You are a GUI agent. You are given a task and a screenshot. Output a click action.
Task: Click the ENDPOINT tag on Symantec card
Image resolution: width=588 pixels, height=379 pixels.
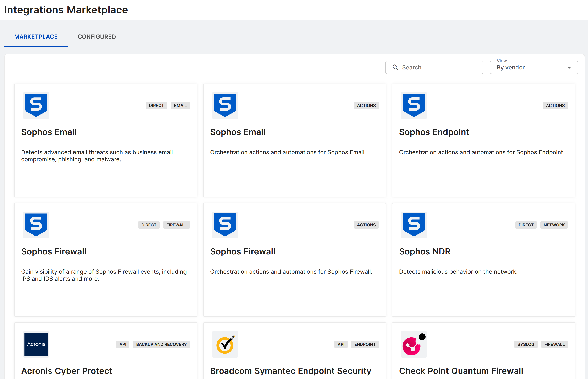coord(365,344)
